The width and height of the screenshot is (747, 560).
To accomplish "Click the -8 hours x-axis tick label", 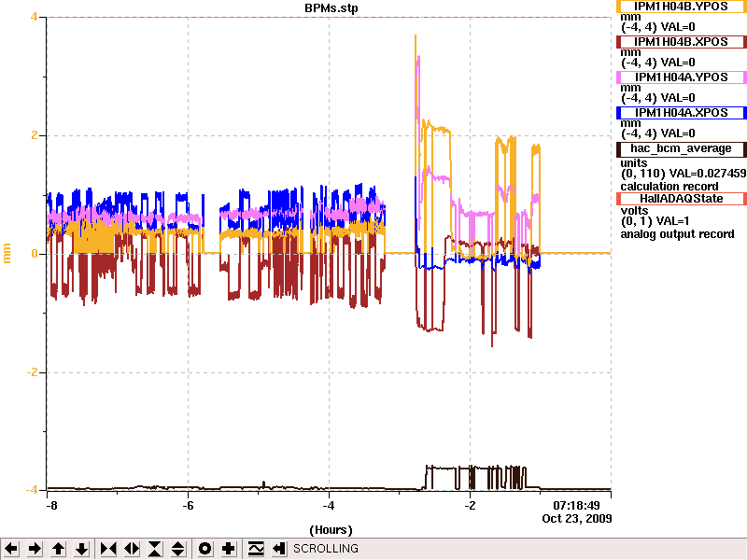I will tap(51, 505).
